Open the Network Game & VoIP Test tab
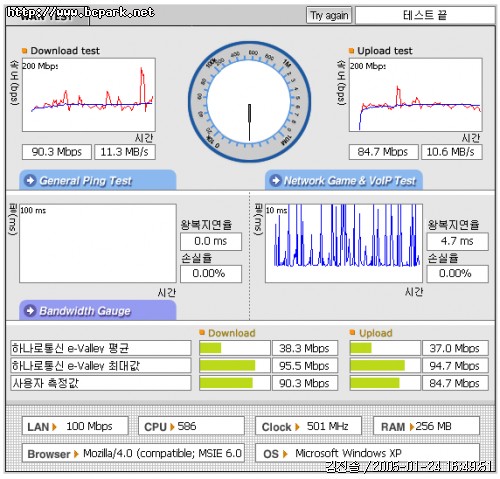This screenshot has width=500, height=479. pyautogui.click(x=344, y=180)
